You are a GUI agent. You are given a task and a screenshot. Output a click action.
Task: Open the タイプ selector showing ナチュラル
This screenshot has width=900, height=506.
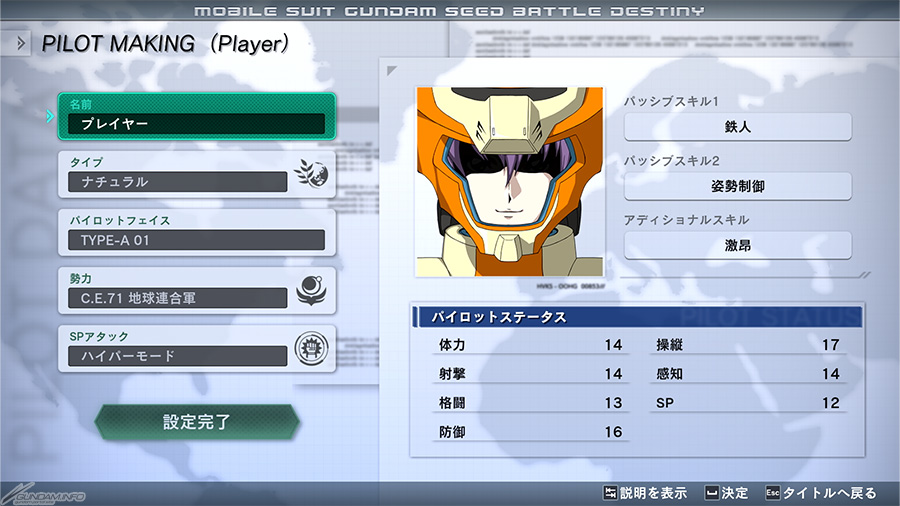(x=196, y=174)
